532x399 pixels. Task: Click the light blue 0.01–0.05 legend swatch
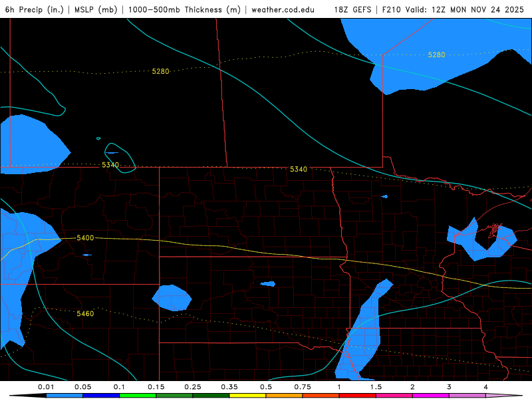(65, 396)
